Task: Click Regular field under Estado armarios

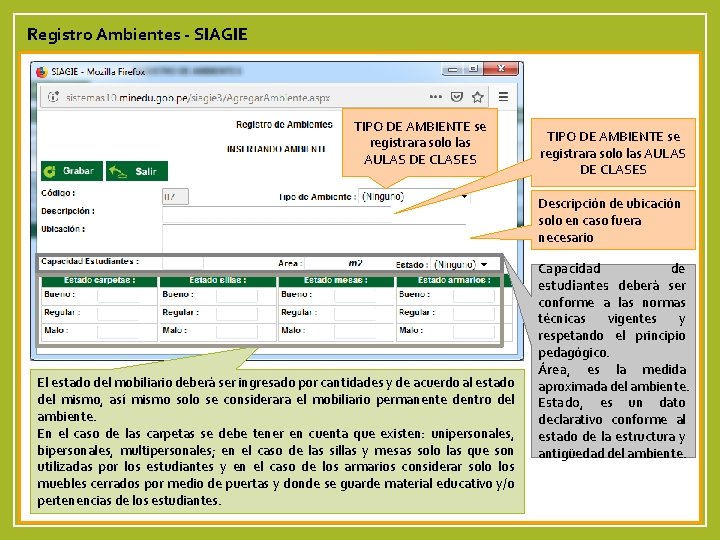Action: tap(473, 314)
